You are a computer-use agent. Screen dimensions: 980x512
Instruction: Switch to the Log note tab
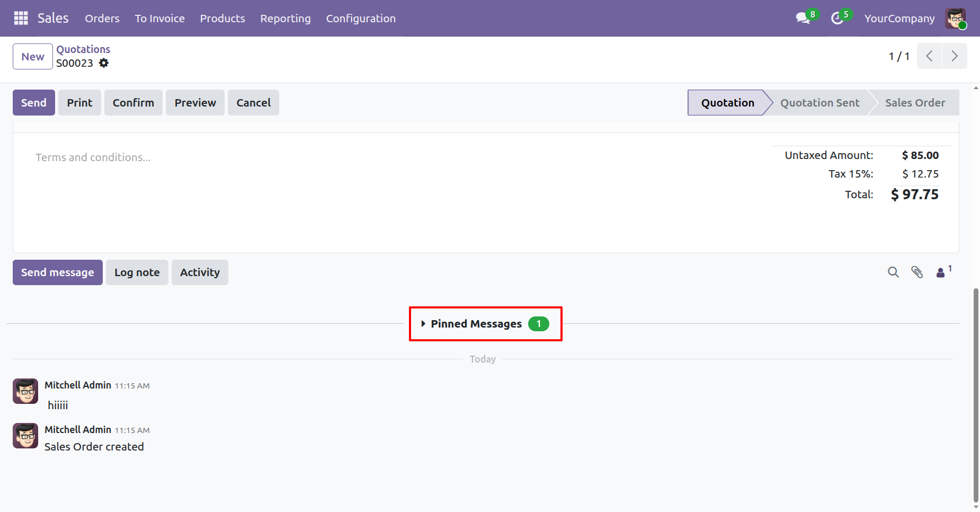[x=137, y=272]
